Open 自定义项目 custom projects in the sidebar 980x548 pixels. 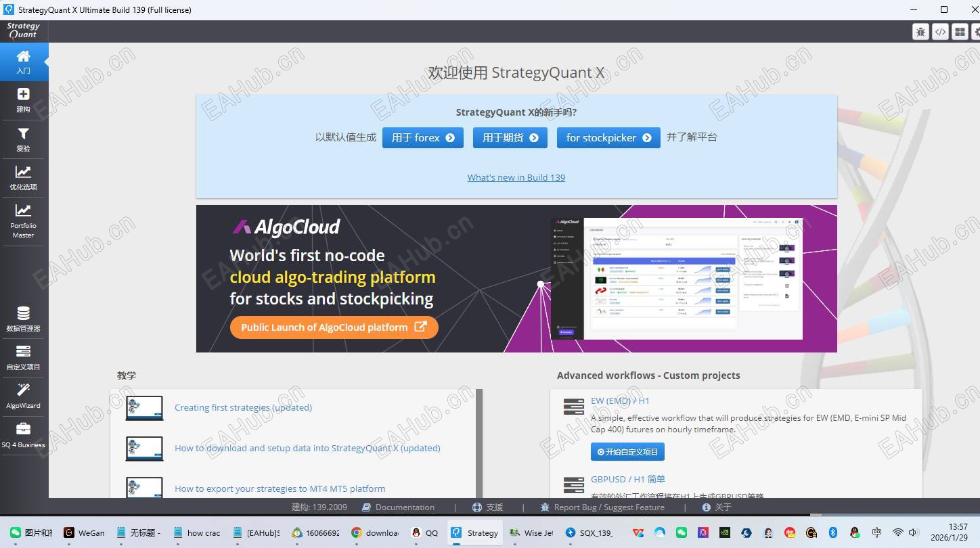[x=24, y=358]
